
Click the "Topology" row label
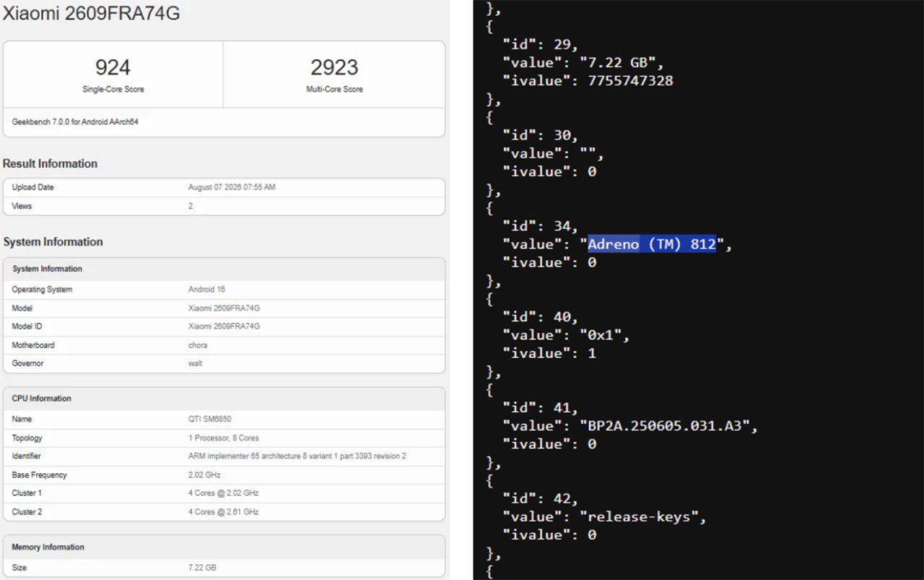tap(27, 439)
